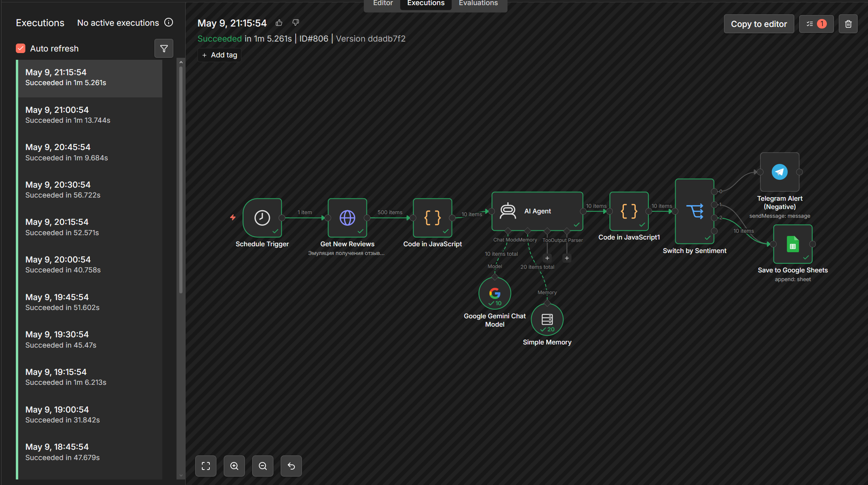The width and height of the screenshot is (868, 485).
Task: Select the Code in JavaScript node
Action: (x=432, y=218)
